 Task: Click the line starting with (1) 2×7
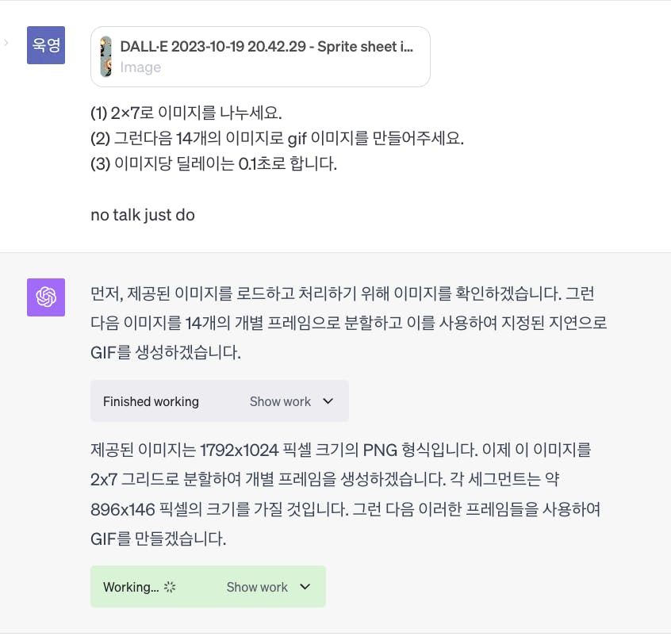[x=186, y=113]
